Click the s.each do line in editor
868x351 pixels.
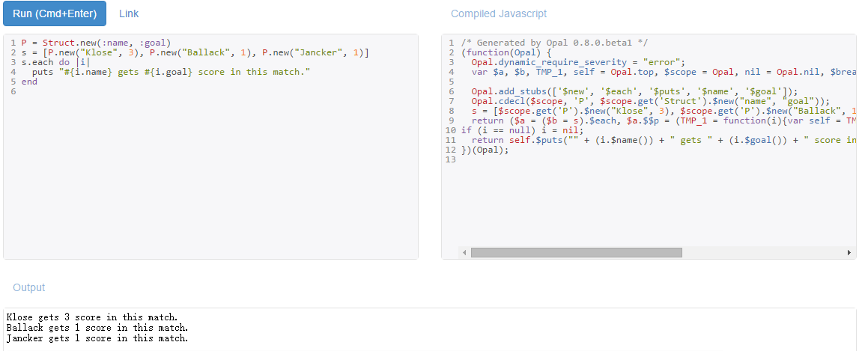pos(55,62)
